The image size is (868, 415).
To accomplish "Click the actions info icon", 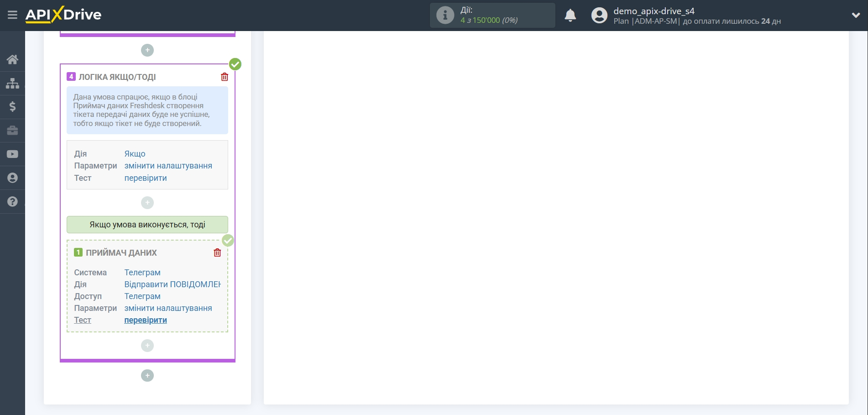I will click(445, 15).
